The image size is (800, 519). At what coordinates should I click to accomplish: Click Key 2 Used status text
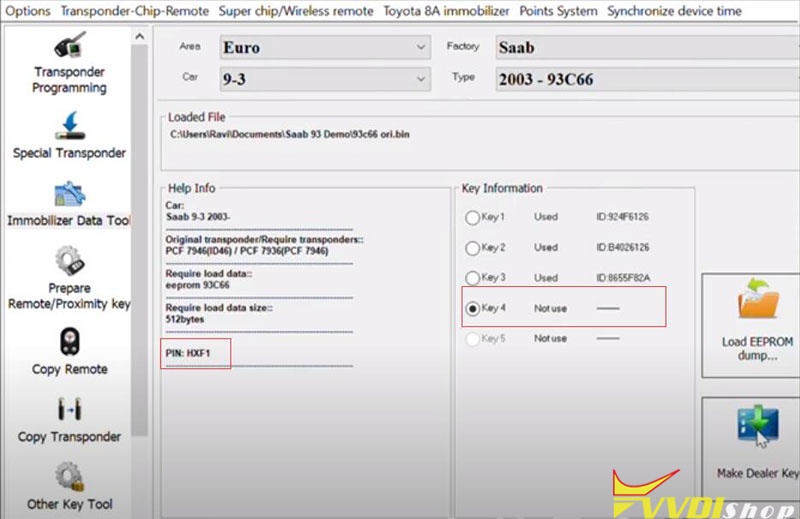pos(546,248)
